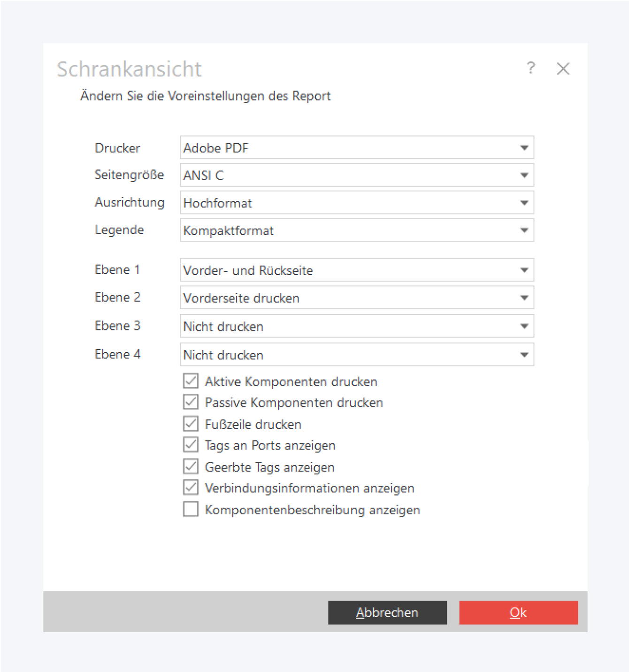The height and width of the screenshot is (672, 629).
Task: Uncheck Aktive Komponenten drucken
Action: click(191, 381)
